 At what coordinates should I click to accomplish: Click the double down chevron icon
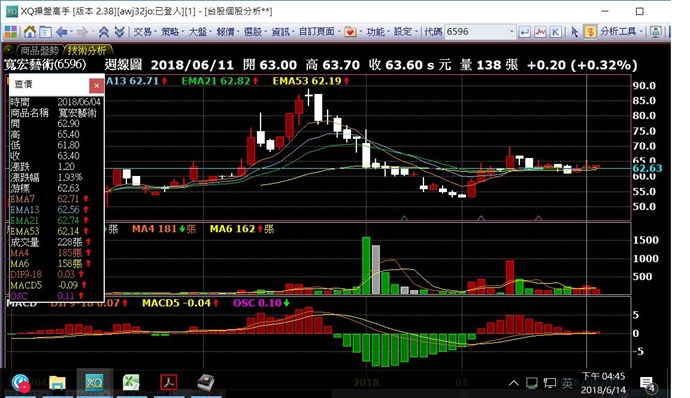[x=119, y=32]
